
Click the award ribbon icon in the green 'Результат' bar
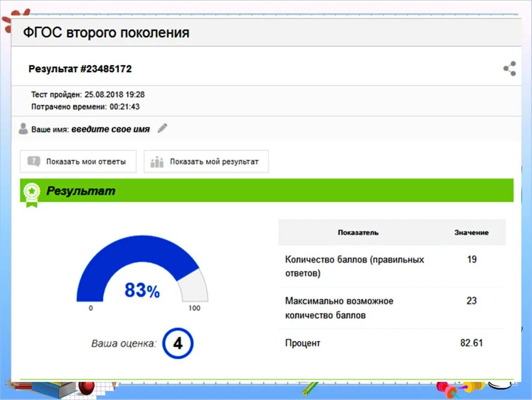pyautogui.click(x=31, y=195)
